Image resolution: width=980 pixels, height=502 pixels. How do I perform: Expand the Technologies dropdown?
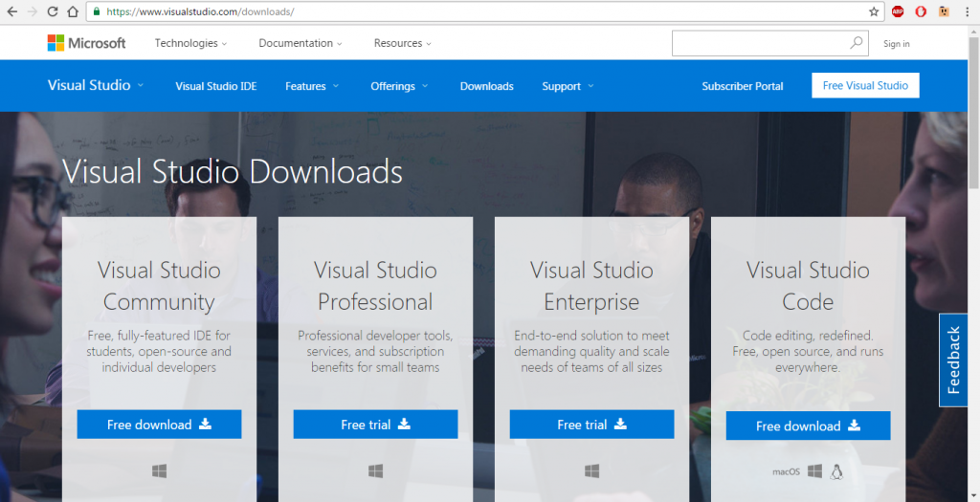point(190,43)
